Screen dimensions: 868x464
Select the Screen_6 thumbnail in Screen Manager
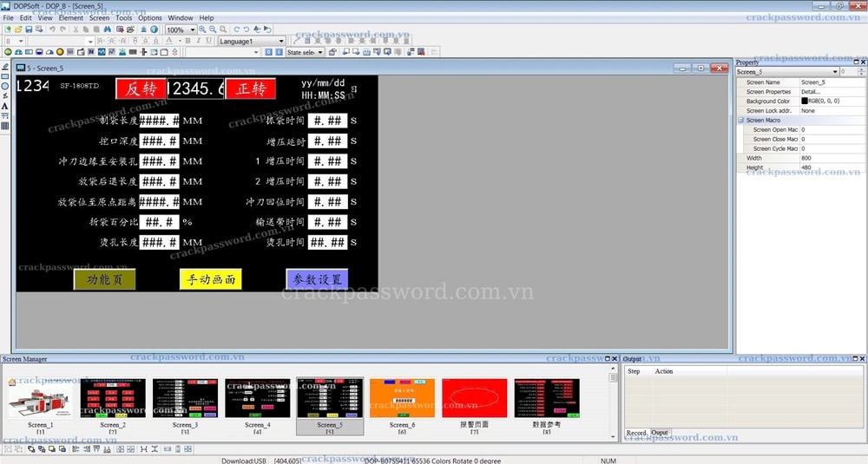402,398
